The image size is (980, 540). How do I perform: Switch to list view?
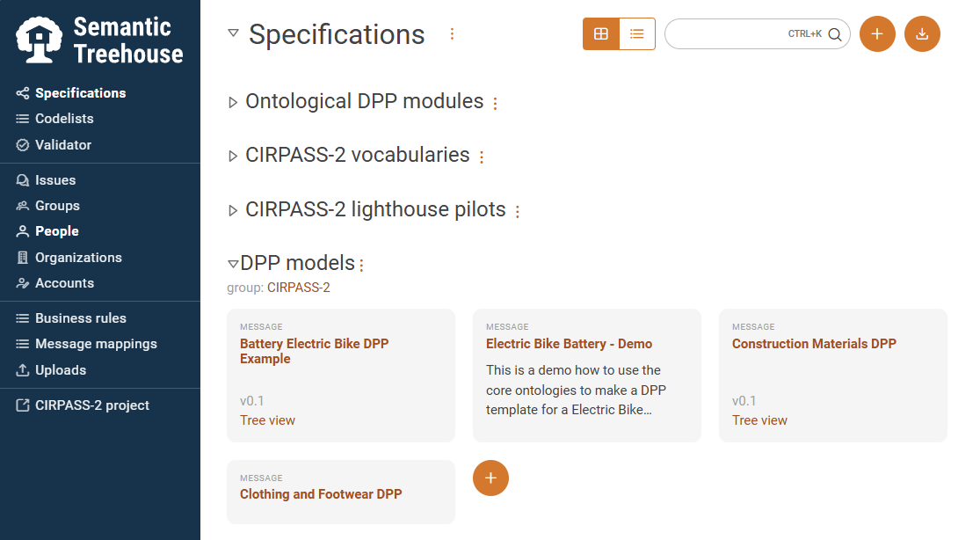tap(637, 33)
